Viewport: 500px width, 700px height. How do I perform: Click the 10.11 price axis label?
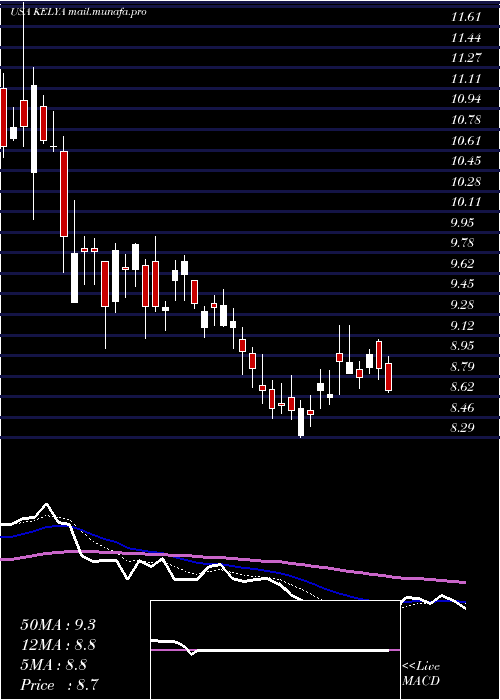click(x=466, y=202)
